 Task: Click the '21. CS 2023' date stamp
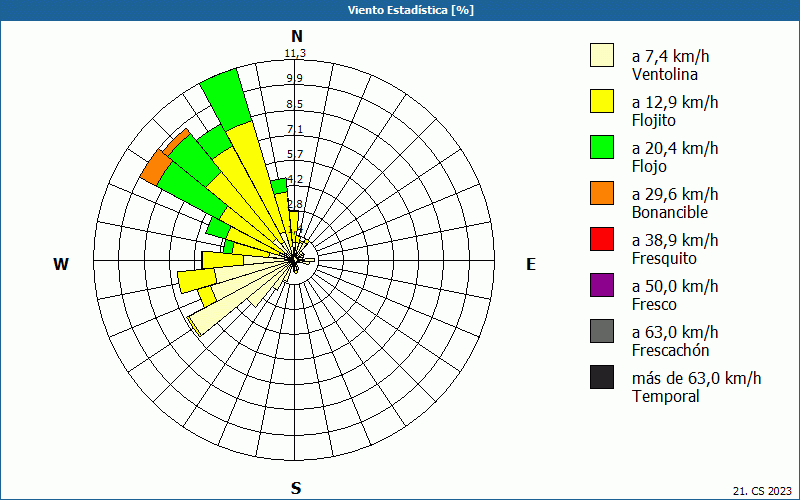tap(763, 491)
